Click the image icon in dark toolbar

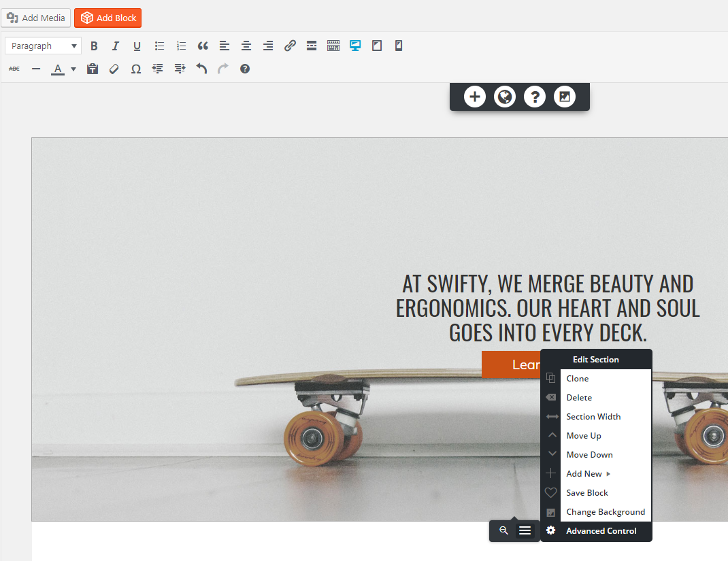pyautogui.click(x=565, y=97)
